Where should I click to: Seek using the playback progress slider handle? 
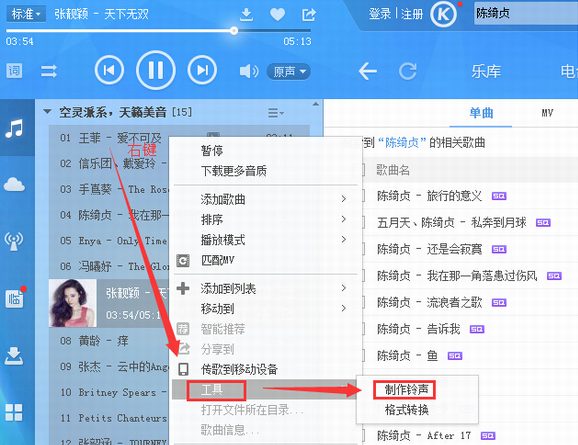click(x=234, y=31)
